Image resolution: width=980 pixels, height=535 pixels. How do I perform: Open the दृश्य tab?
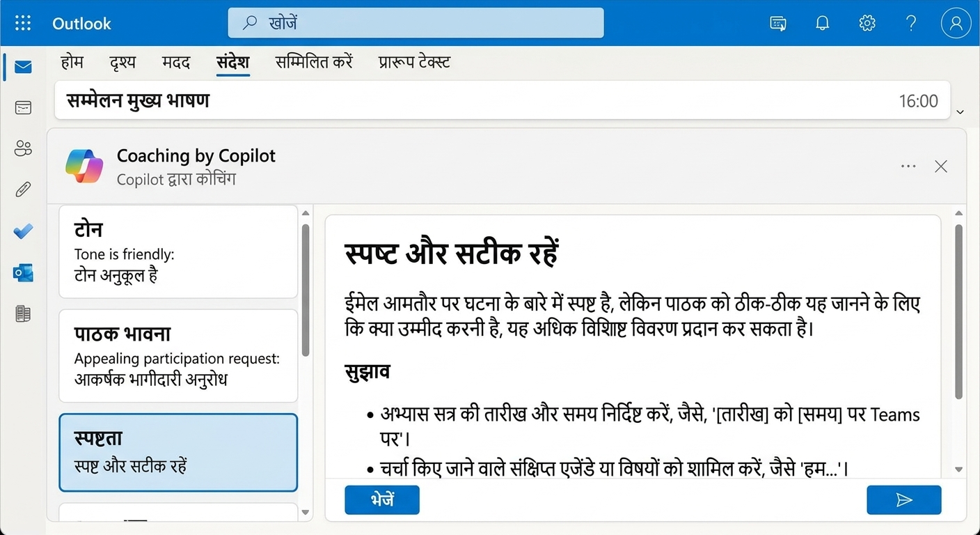[122, 62]
